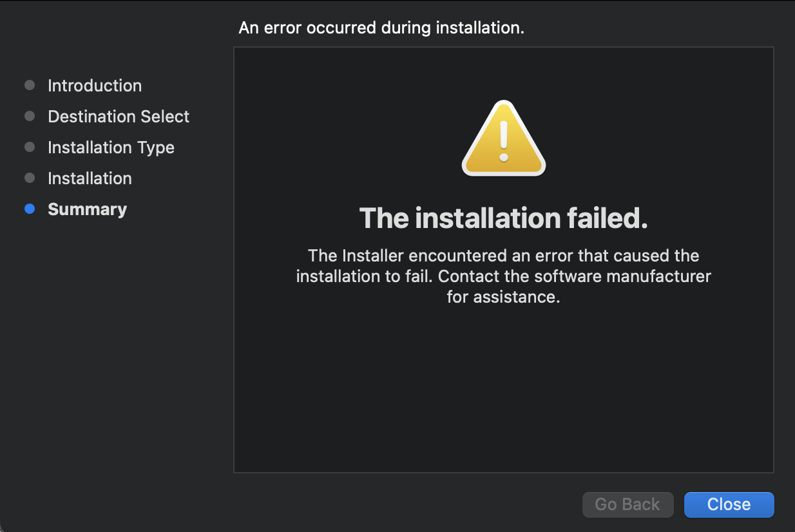
Task: Click "An error occurred during installation" title
Action: [x=381, y=28]
